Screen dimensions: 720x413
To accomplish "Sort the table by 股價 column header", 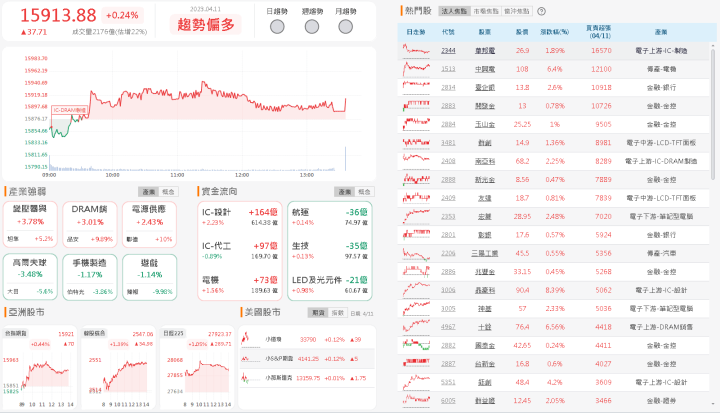I will 522,33.
